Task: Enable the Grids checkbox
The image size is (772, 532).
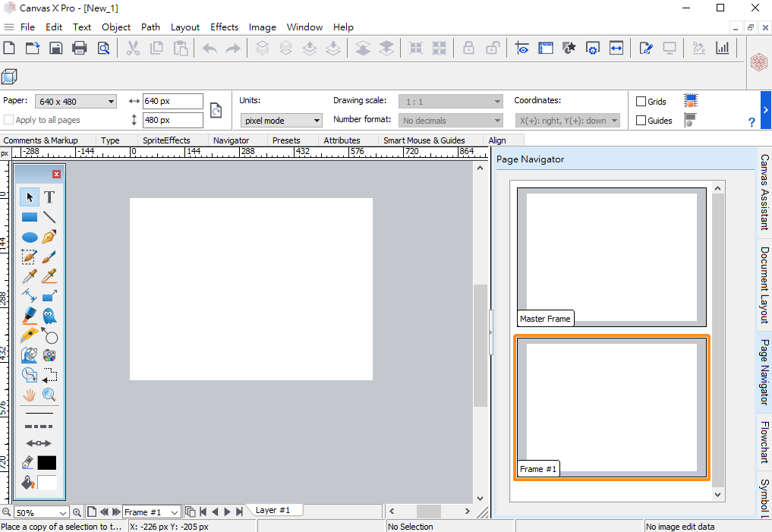Action: tap(641, 102)
